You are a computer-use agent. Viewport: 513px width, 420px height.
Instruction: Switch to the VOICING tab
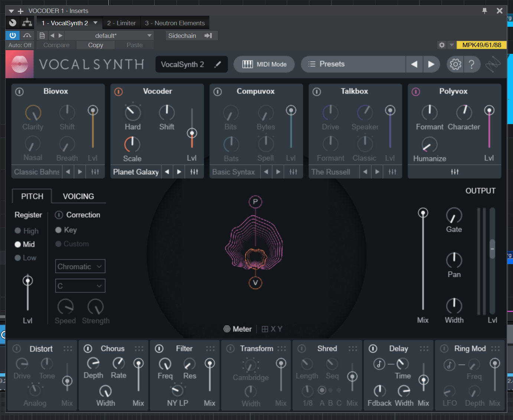pyautogui.click(x=78, y=196)
